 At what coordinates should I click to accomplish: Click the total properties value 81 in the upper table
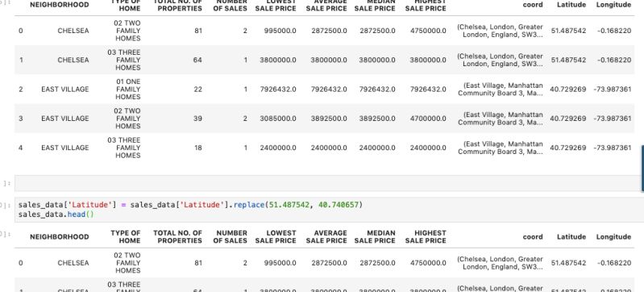coord(198,31)
